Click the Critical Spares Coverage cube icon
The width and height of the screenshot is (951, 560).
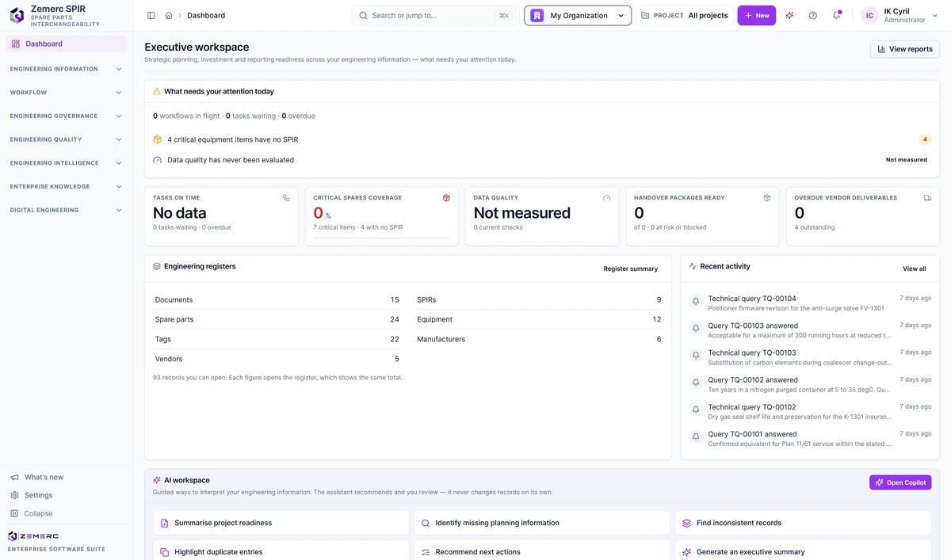446,198
